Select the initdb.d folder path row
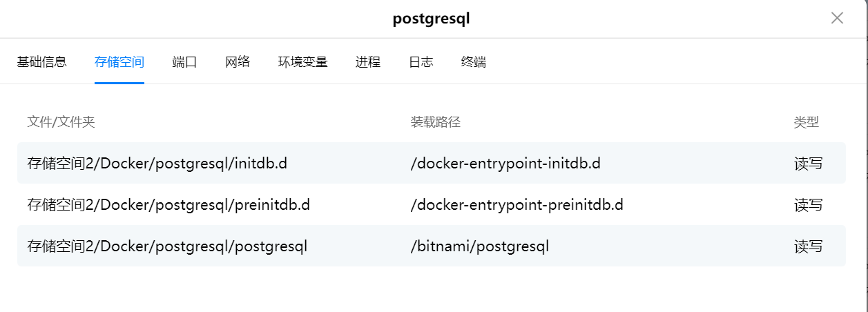Screen dimensions: 868x312 tap(432, 163)
